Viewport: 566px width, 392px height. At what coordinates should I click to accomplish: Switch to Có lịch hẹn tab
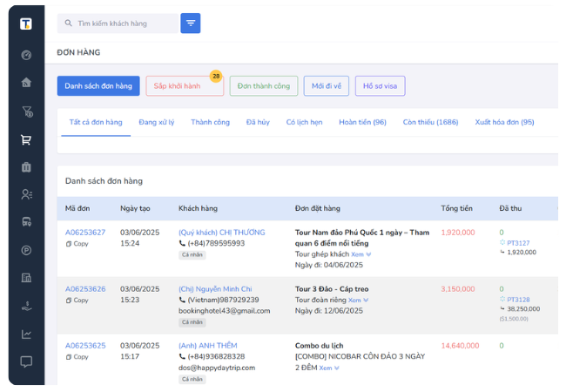(304, 122)
